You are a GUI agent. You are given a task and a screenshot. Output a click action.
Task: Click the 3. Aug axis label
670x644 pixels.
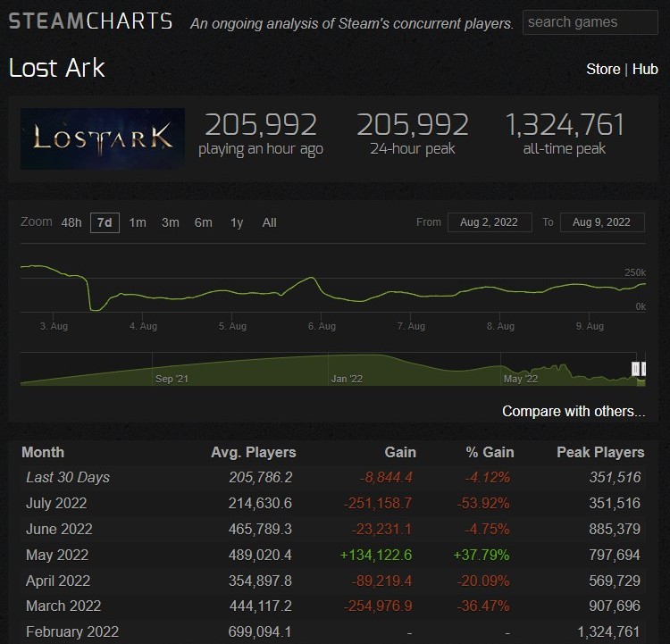tap(54, 326)
